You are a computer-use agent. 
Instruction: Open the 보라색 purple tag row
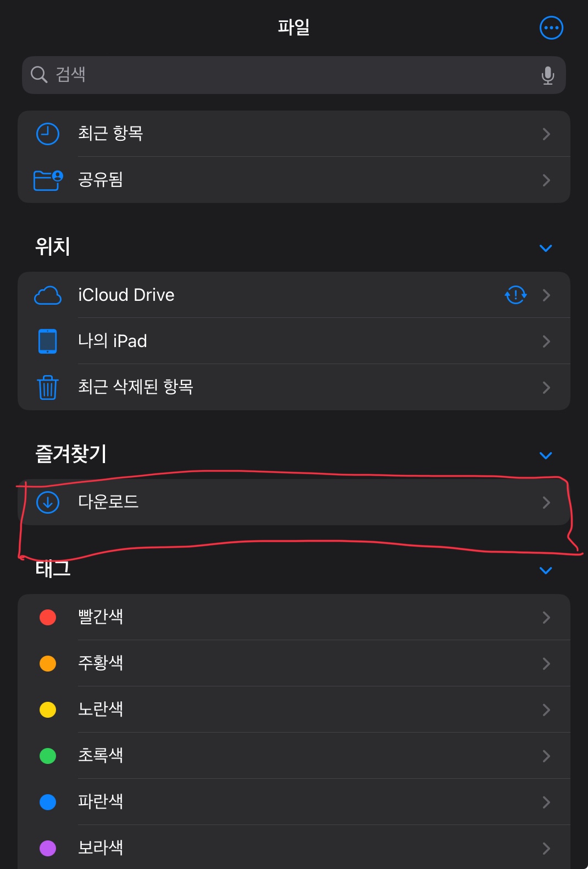[x=294, y=847]
